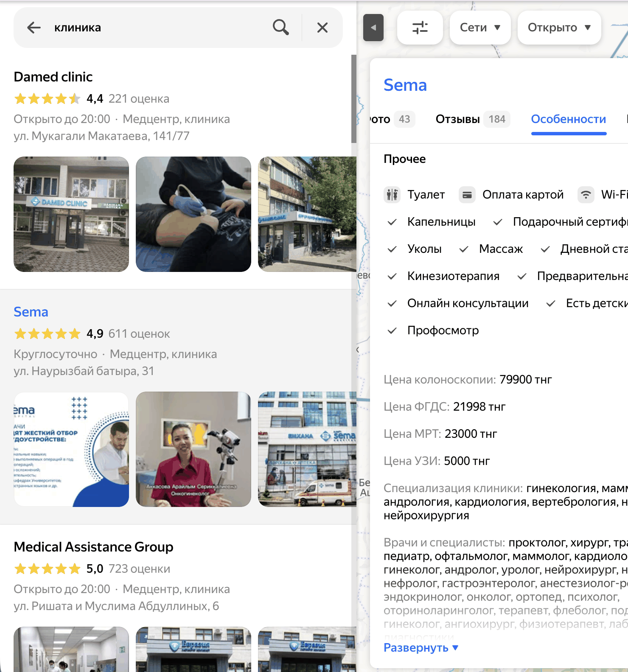628x672 pixels.
Task: Click the Damed clinic star rating
Action: click(47, 99)
